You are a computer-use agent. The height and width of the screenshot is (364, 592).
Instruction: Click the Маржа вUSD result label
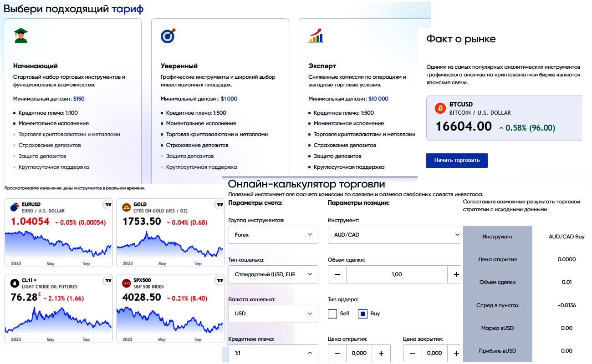tap(497, 328)
